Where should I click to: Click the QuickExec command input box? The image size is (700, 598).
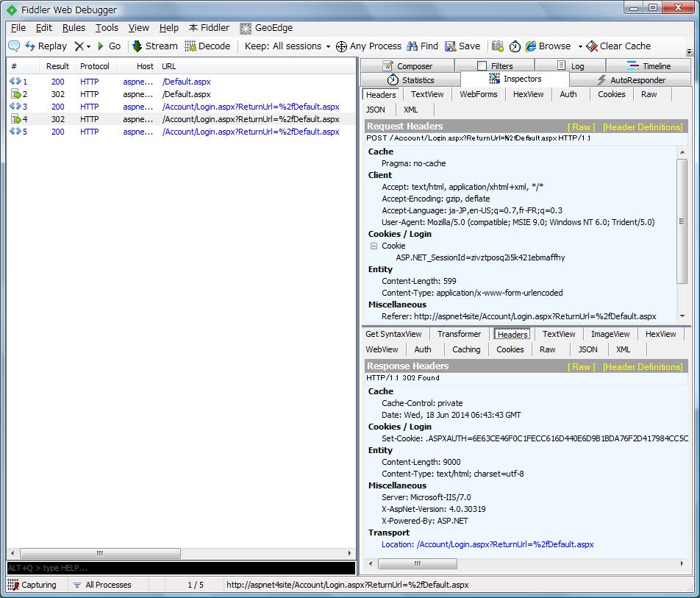tap(180, 568)
